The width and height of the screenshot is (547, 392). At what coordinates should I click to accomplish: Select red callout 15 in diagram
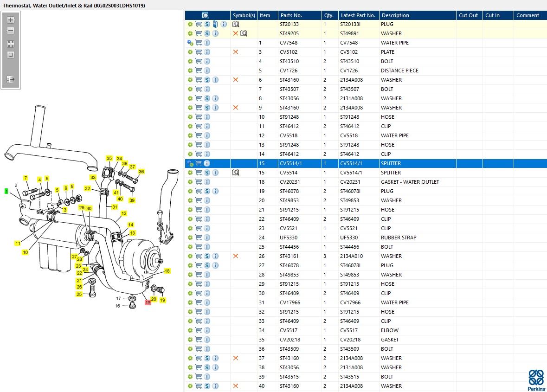coord(148,302)
